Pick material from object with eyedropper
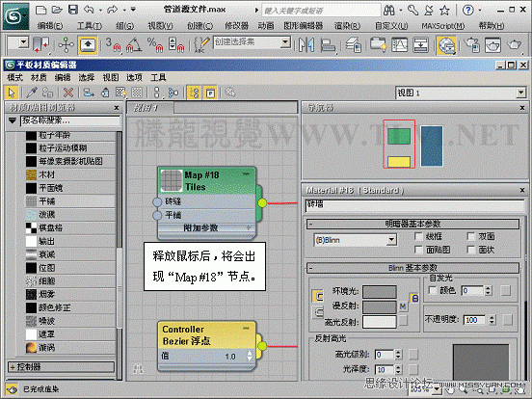 click(32, 93)
